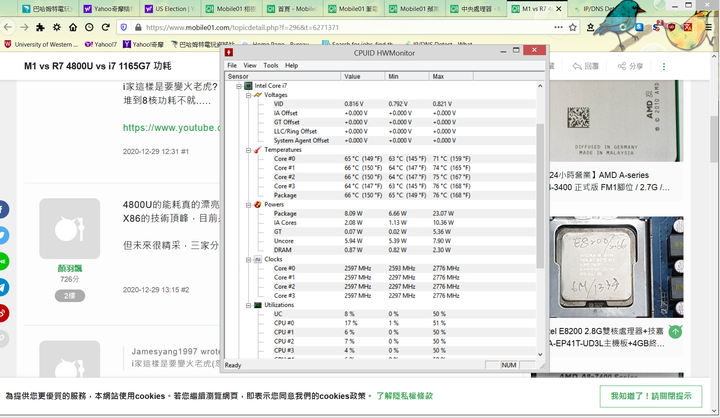Select the VID voltage row

click(381, 104)
